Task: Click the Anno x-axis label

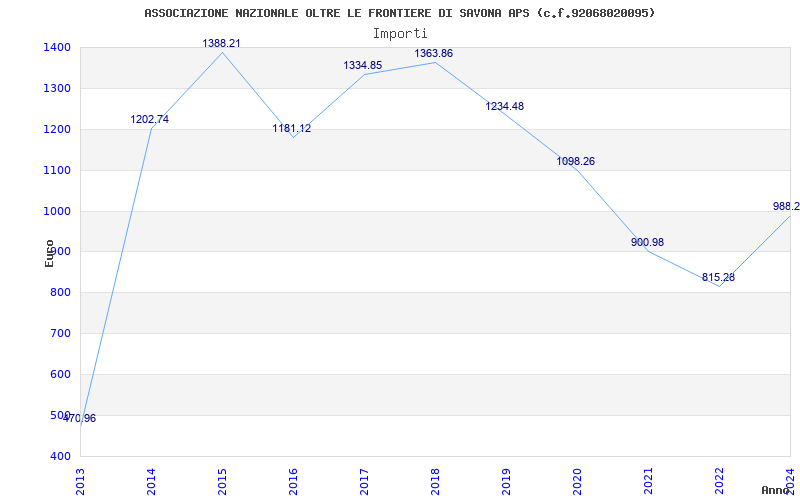Action: (775, 490)
